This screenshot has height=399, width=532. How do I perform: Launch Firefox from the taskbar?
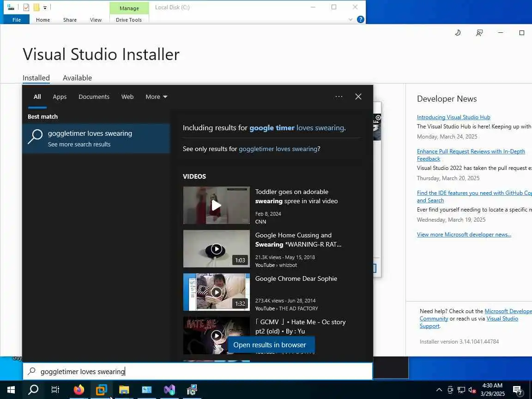tap(79, 389)
